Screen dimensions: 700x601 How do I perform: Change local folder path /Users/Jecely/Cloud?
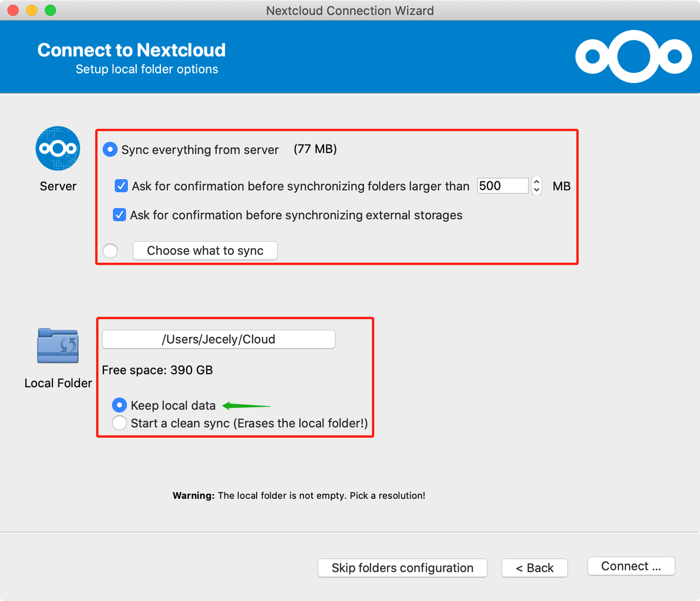218,339
